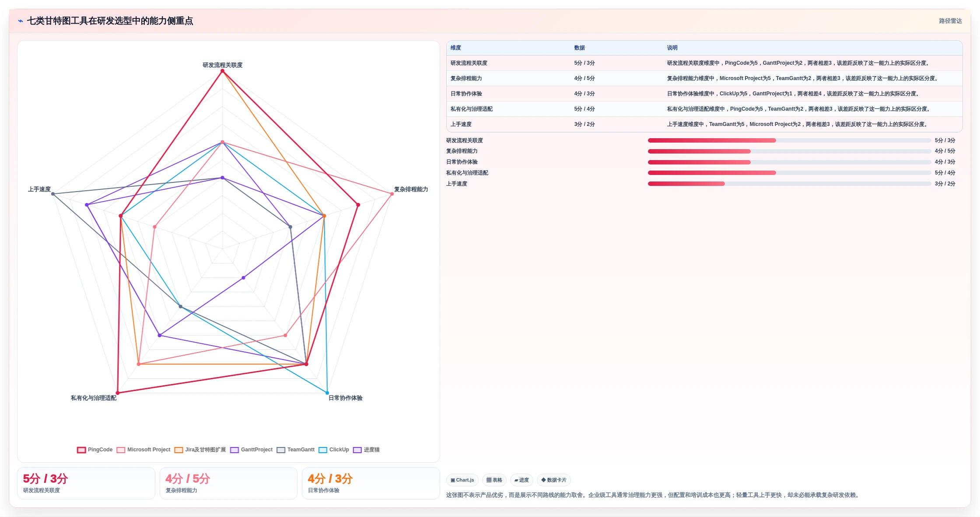Click the 研发流程关联度 progress bar
The image size is (980, 517).
pos(789,140)
